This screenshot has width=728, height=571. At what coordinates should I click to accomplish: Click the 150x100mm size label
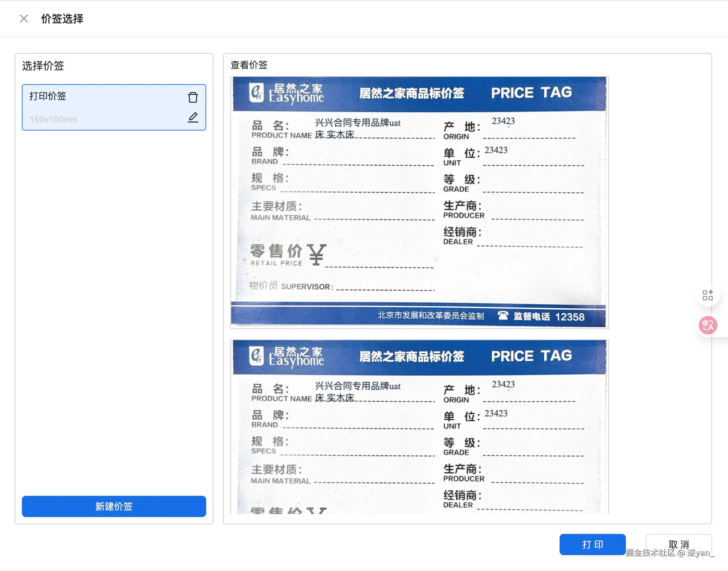coord(53,119)
